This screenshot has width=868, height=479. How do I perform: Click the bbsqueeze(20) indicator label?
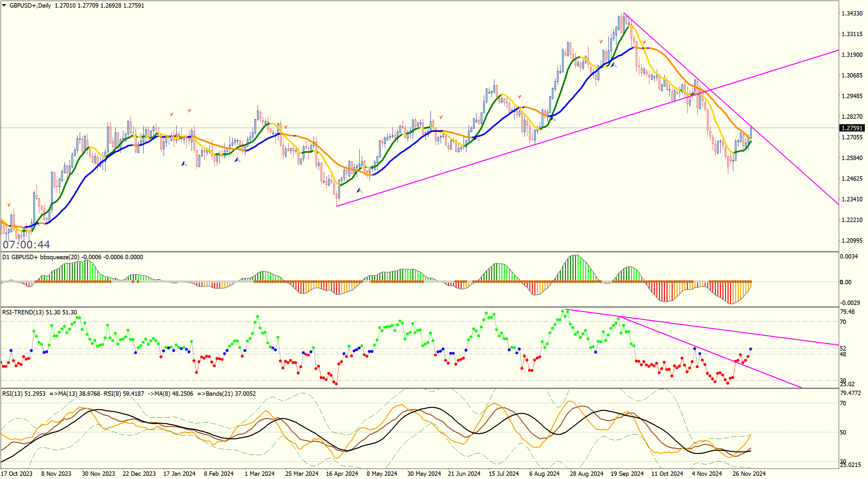coord(60,257)
